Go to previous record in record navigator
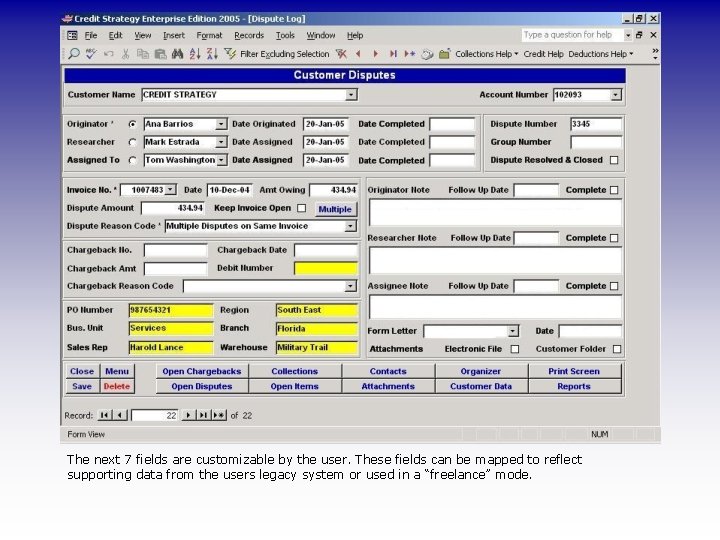 [120, 415]
